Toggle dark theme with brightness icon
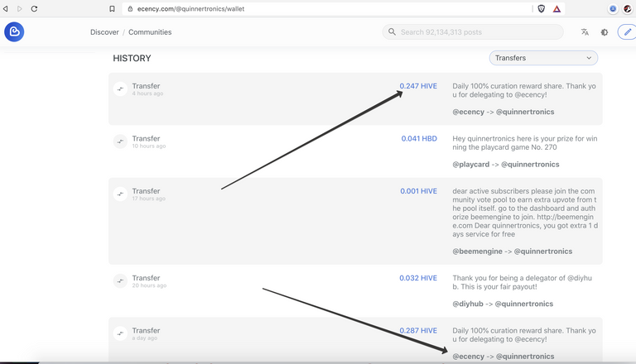This screenshot has height=364, width=636. [605, 32]
